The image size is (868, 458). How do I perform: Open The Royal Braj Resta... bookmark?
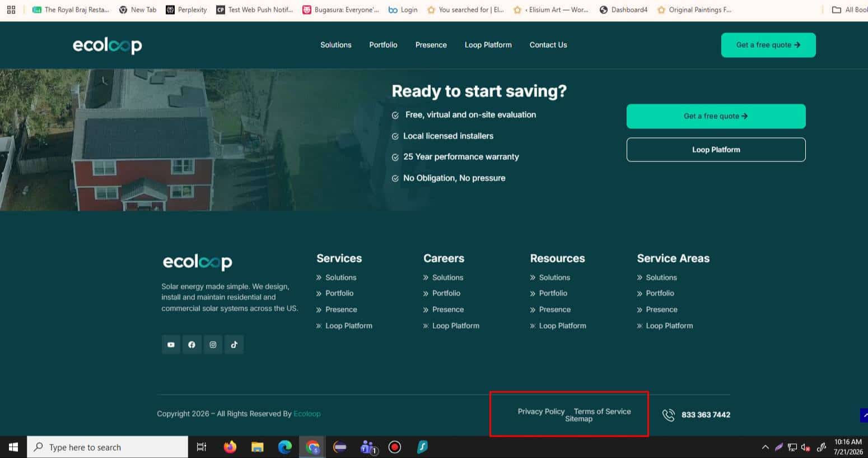(71, 10)
